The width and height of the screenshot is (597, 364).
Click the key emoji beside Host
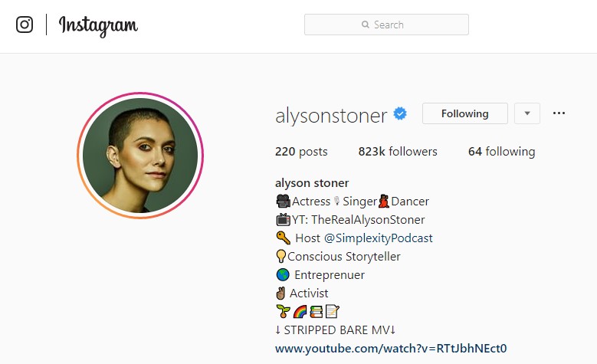[x=283, y=238]
